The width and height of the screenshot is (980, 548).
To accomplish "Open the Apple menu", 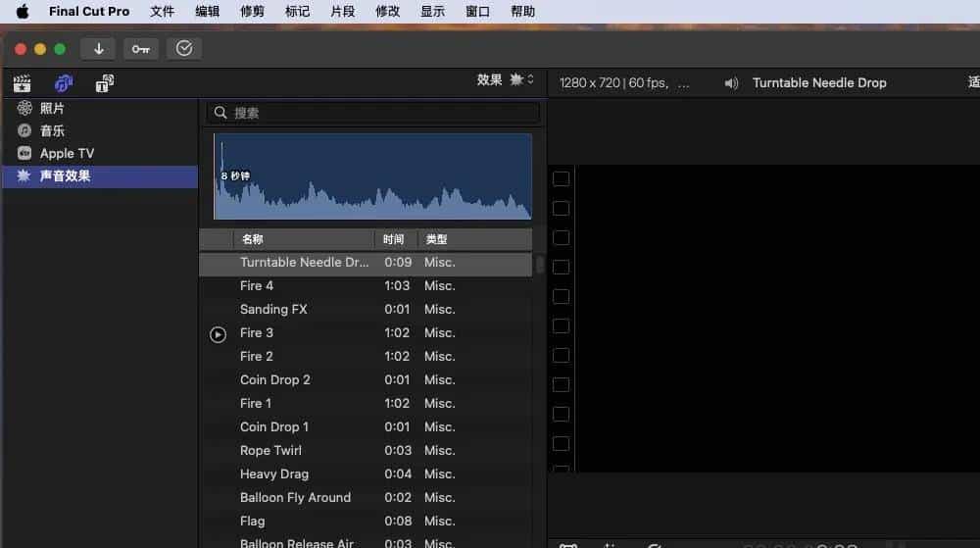I will (x=23, y=11).
